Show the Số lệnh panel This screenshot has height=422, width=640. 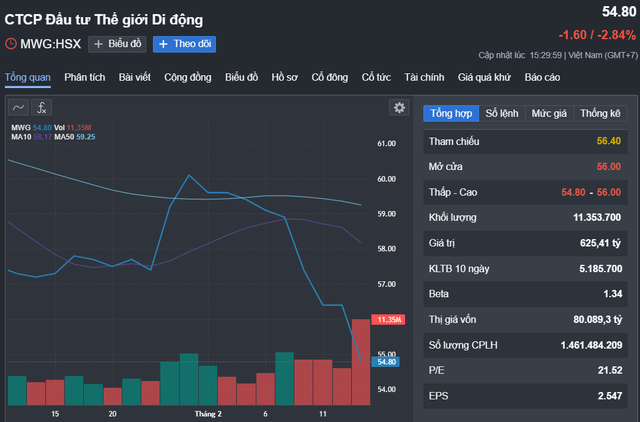click(502, 114)
